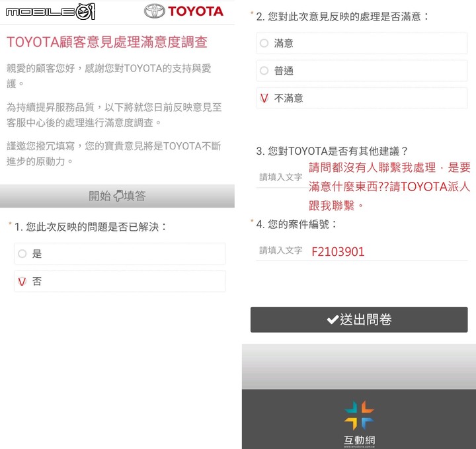Viewport: 476px width, 449px height.
Task: Submit the survey with 送出問卷
Action: (x=359, y=319)
